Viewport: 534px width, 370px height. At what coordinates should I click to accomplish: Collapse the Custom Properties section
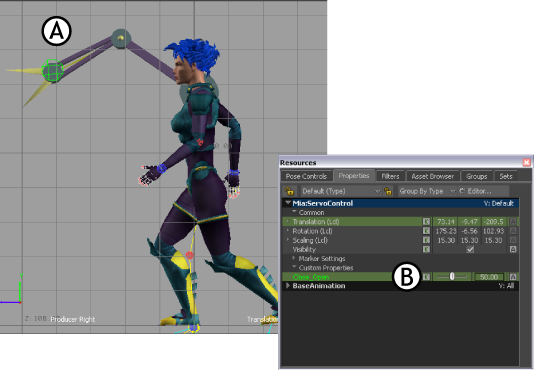[x=294, y=267]
